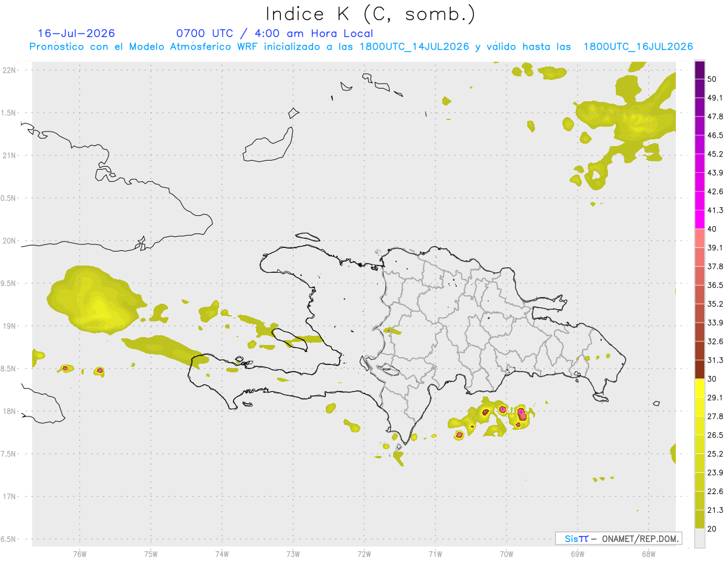Click the dark purple swatch above 50
This screenshot has width=728, height=562.
point(700,70)
